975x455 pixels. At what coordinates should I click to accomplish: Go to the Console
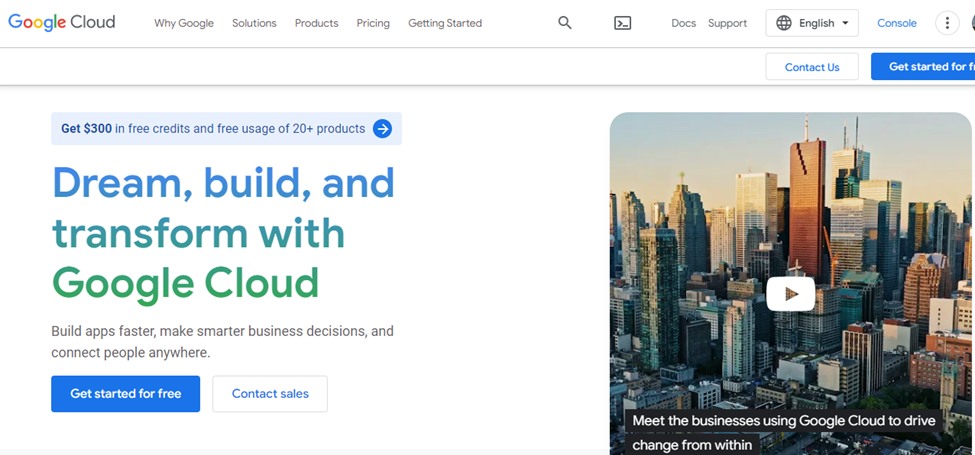pos(897,23)
